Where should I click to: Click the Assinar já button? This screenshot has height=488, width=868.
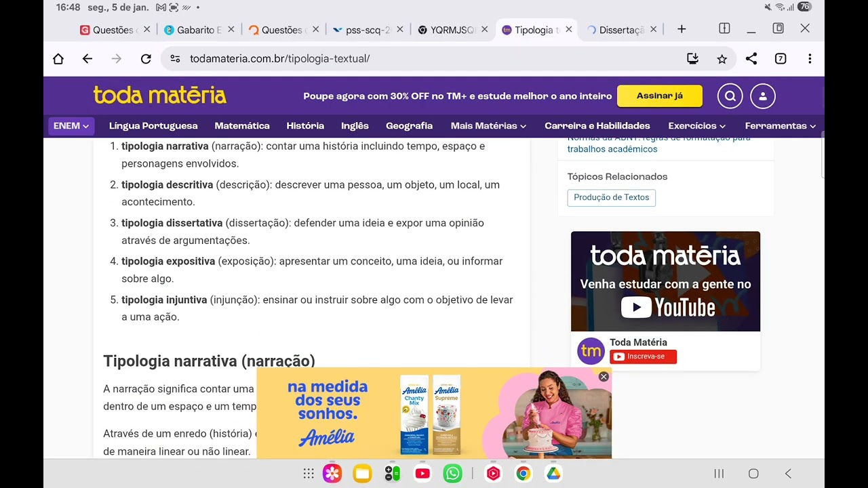click(660, 96)
